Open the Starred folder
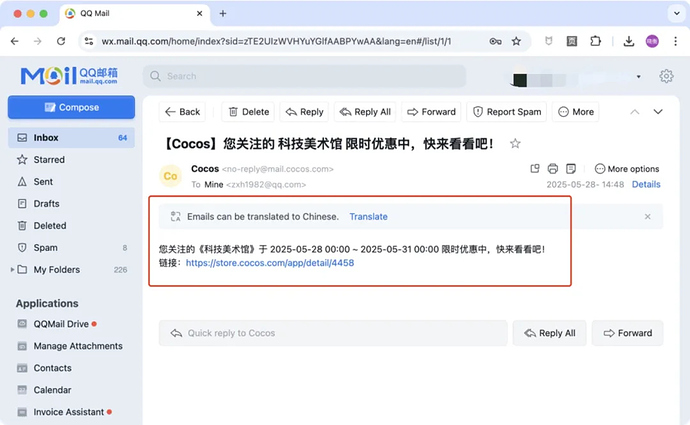 (71, 160)
